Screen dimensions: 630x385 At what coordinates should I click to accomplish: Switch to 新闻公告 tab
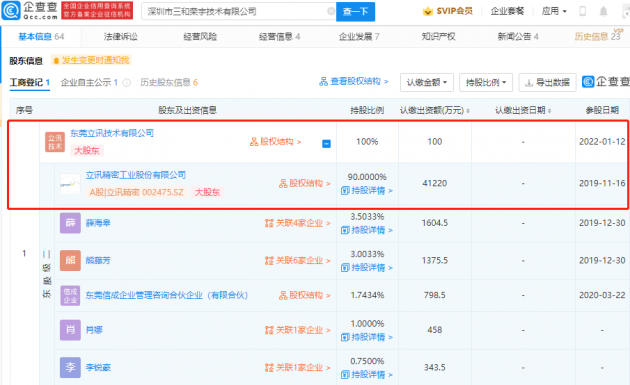pos(518,37)
